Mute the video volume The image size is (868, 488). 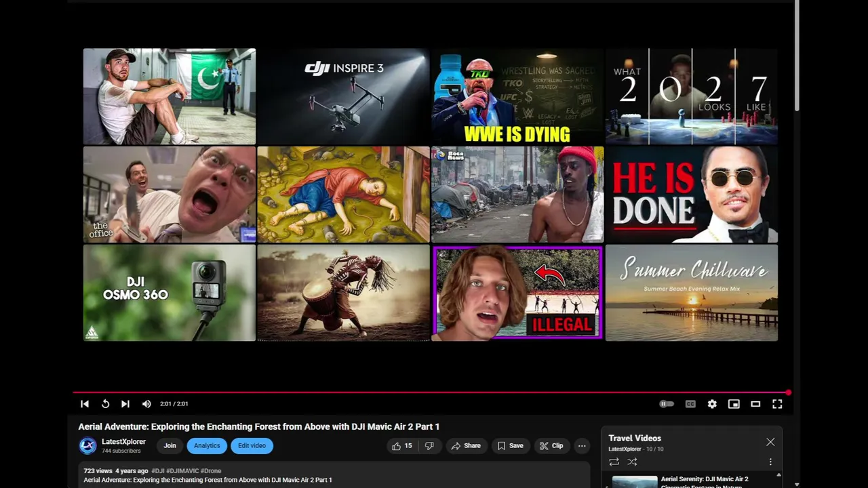146,404
